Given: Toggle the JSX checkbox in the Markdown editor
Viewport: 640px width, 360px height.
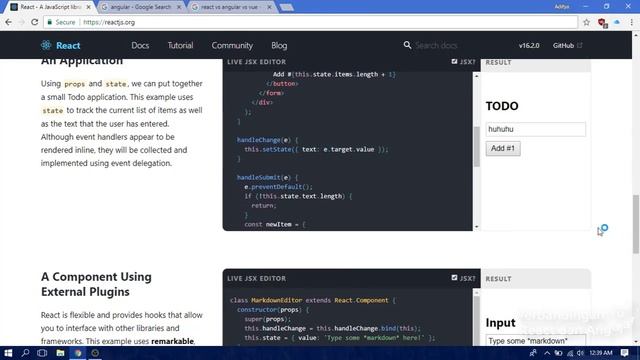Looking at the screenshot, I should (454, 278).
